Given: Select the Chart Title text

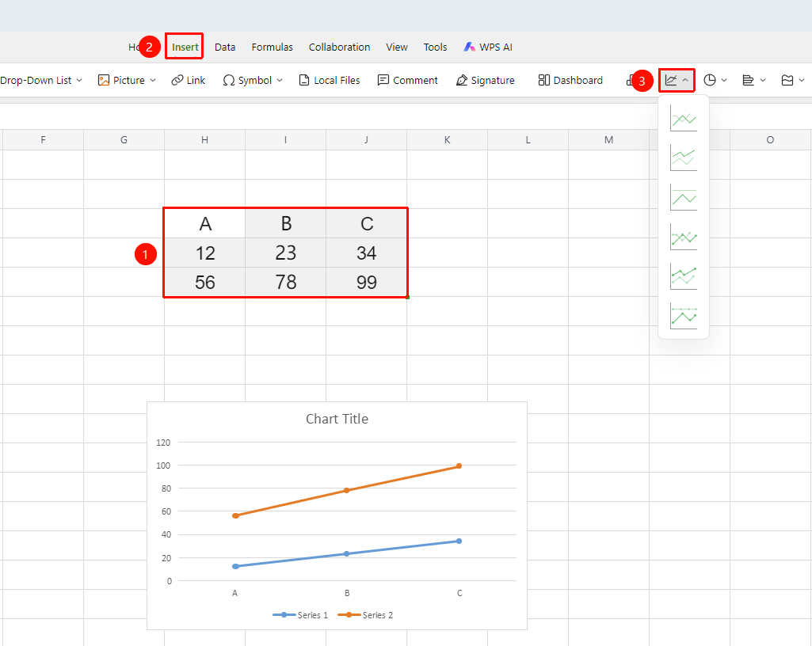Looking at the screenshot, I should click(337, 419).
